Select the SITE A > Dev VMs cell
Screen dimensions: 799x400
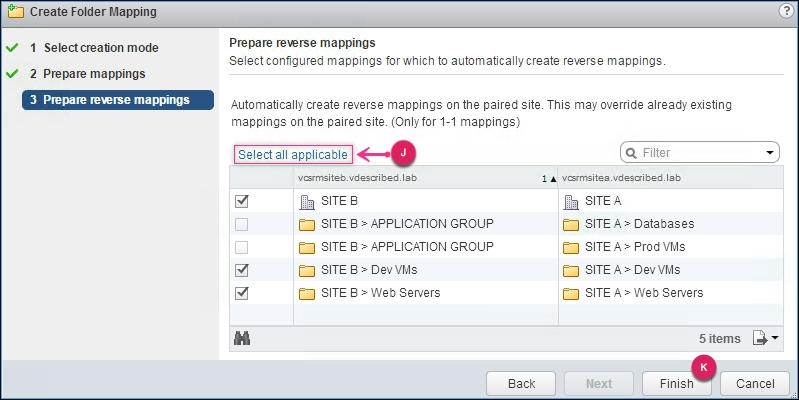click(x=671, y=270)
